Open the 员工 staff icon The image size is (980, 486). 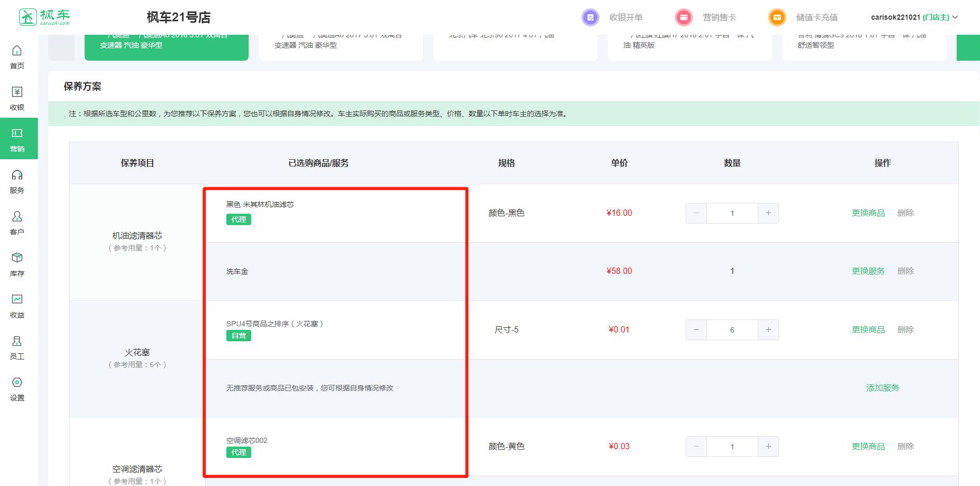click(x=17, y=341)
